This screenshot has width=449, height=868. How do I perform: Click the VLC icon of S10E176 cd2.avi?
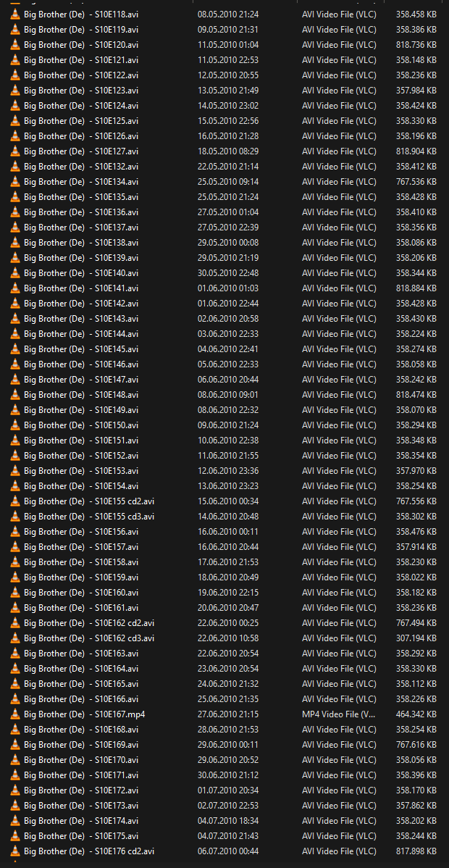[15, 851]
